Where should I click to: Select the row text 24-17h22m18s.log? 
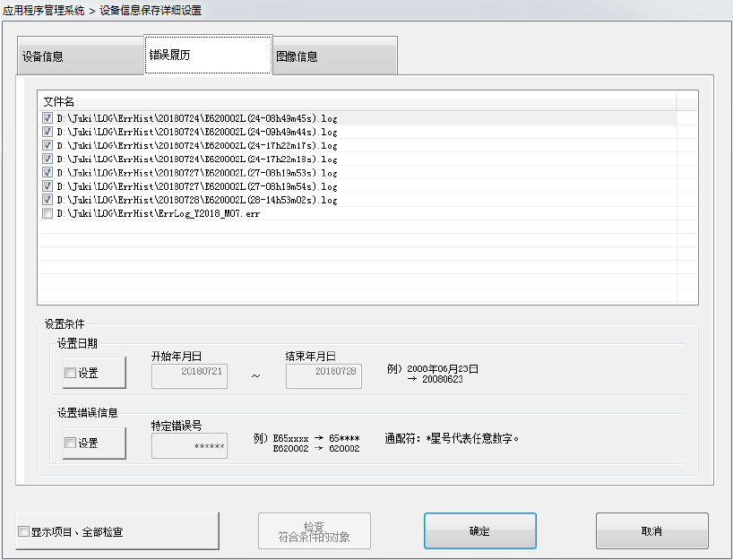(x=197, y=159)
